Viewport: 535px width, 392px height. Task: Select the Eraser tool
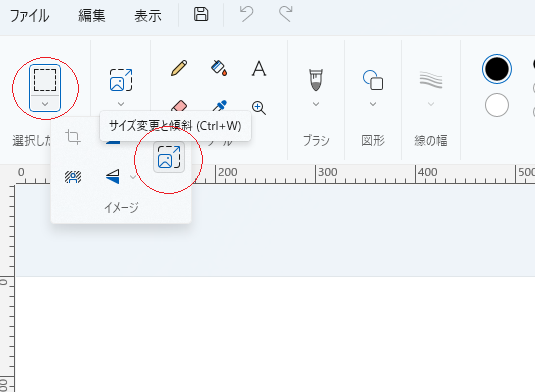click(179, 106)
